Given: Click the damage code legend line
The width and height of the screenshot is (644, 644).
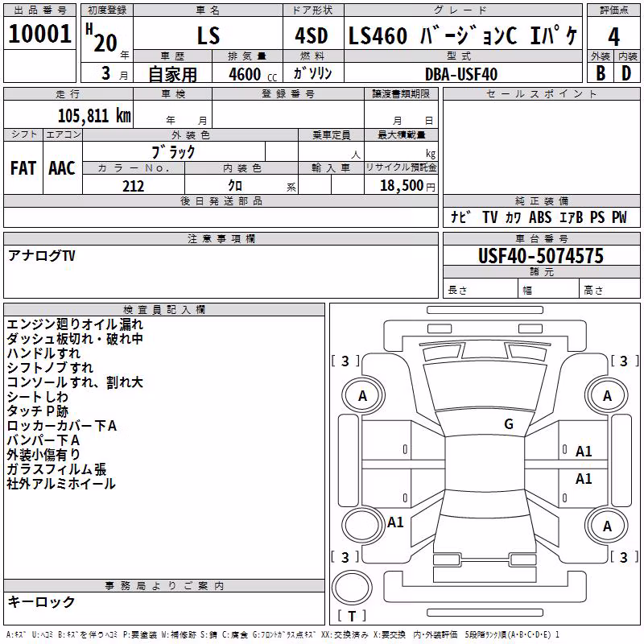Looking at the screenshot, I should coord(283,634).
